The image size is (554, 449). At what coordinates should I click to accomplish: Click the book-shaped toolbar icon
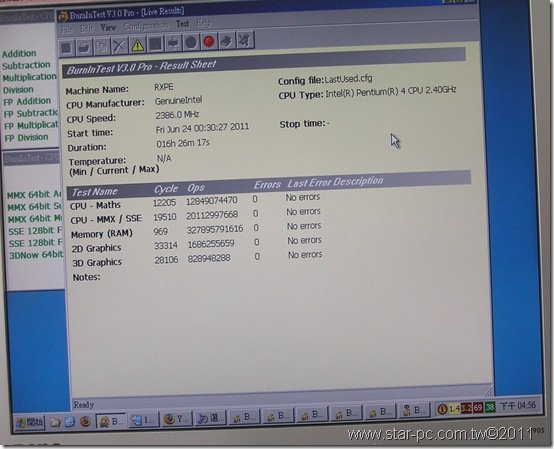point(227,41)
